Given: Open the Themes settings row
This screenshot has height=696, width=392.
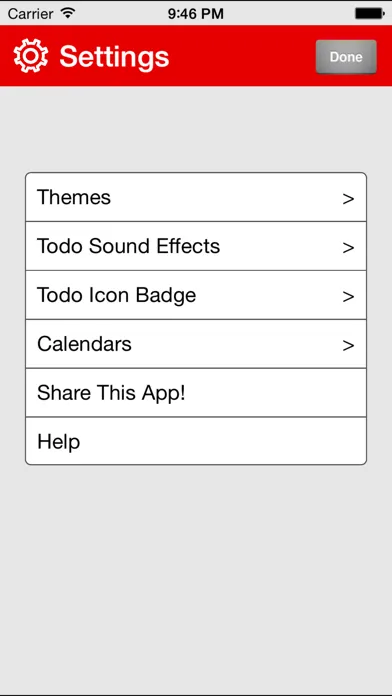Looking at the screenshot, I should pyautogui.click(x=196, y=197).
